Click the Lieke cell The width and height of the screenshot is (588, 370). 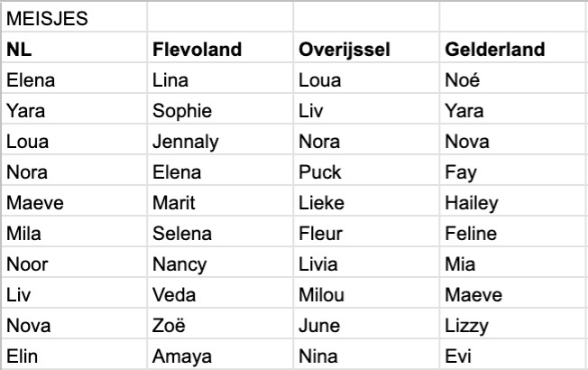tap(366, 201)
